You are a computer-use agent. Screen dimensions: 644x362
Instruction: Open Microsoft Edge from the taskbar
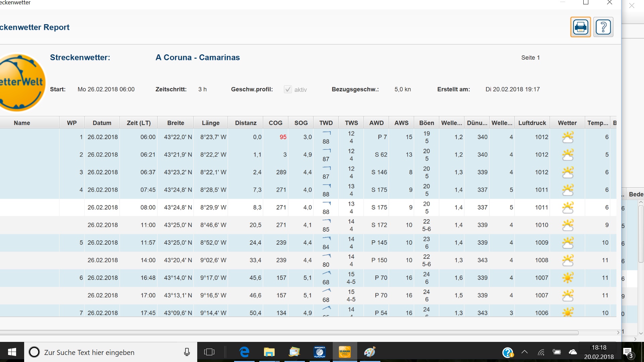coord(244,352)
